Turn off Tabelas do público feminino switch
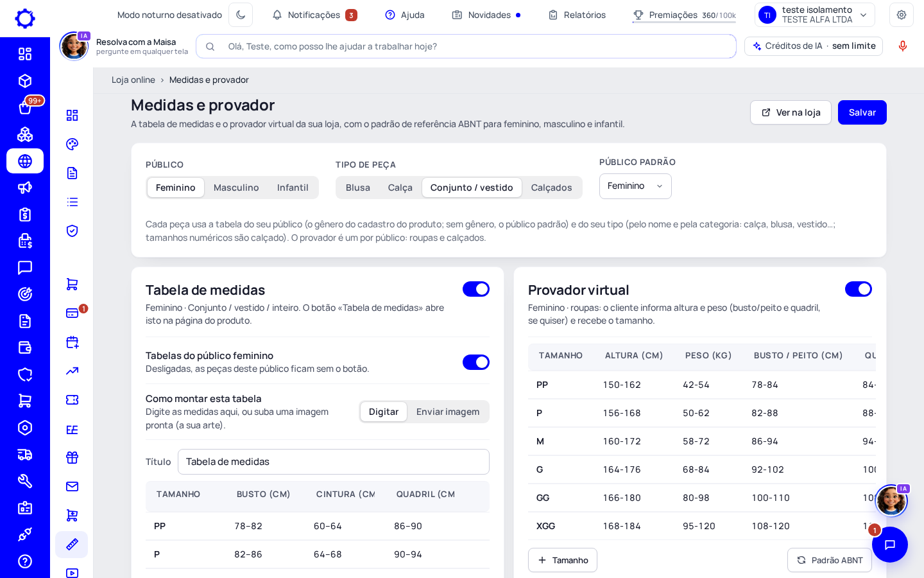924x578 pixels. 476,362
